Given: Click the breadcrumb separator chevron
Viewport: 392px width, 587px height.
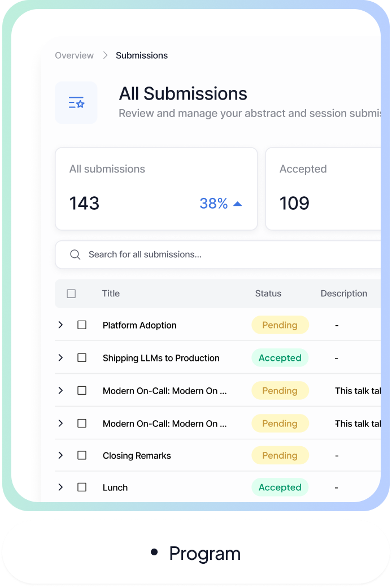Looking at the screenshot, I should 105,55.
